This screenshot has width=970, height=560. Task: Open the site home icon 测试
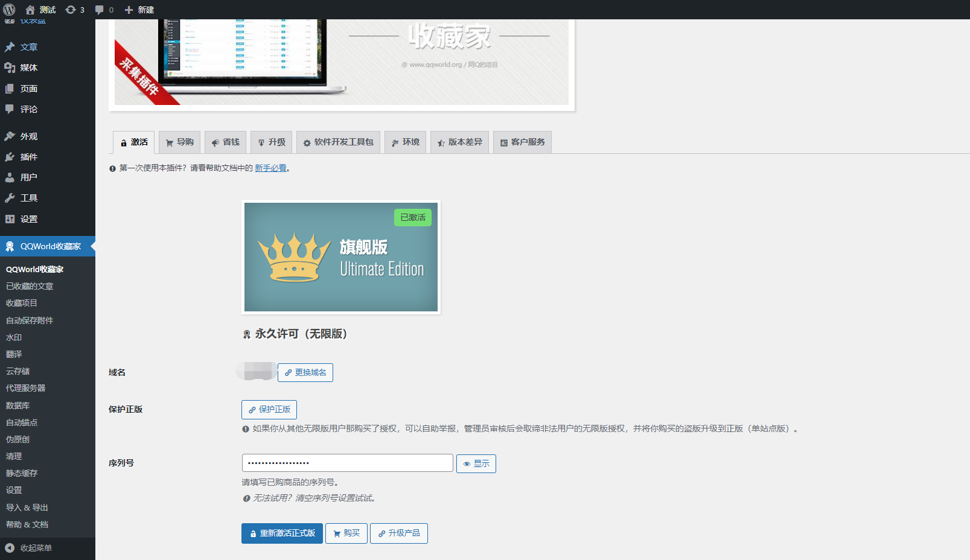click(40, 10)
